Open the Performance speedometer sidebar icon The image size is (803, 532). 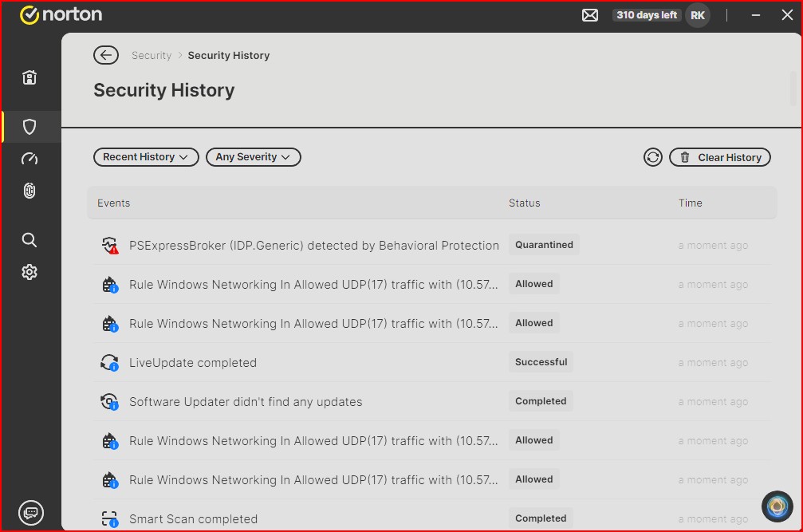pos(30,159)
